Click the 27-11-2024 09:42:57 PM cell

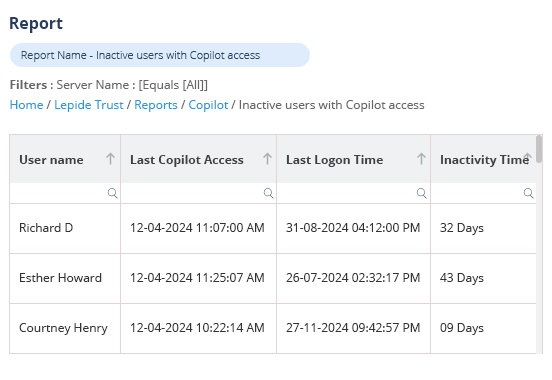coord(353,328)
